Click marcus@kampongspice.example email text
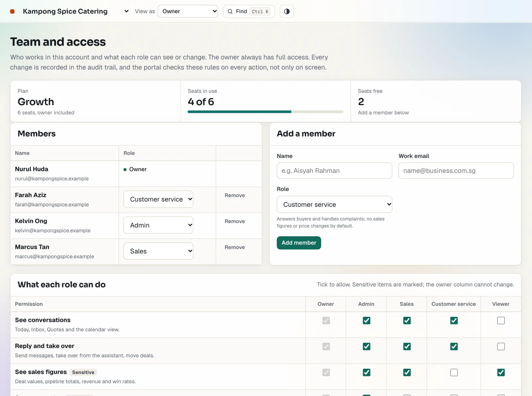Image resolution: width=532 pixels, height=396 pixels. 55,257
